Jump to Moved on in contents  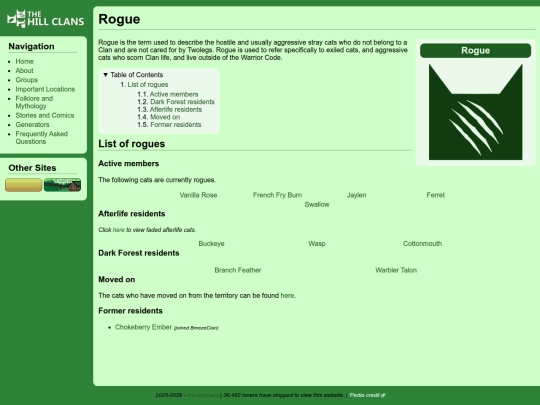point(165,117)
